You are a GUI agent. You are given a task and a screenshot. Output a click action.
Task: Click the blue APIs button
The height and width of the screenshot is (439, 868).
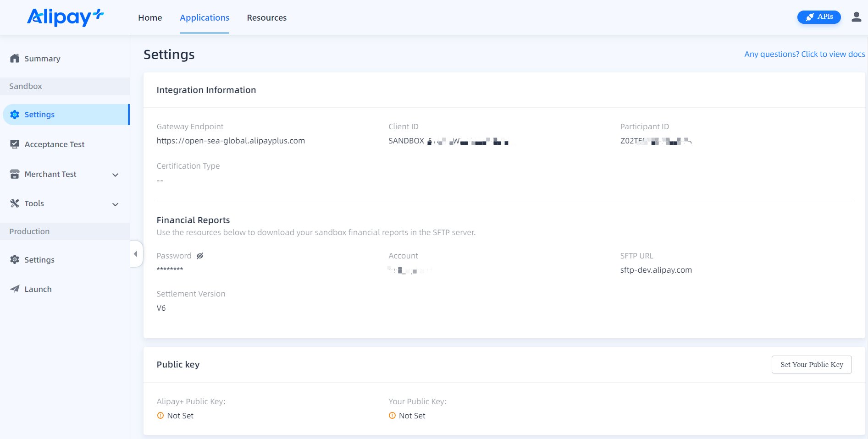click(x=819, y=17)
